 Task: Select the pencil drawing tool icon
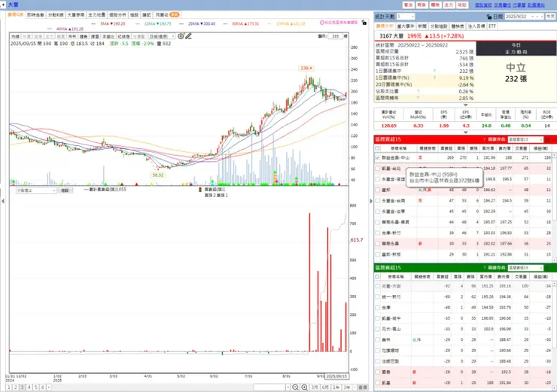188,36
